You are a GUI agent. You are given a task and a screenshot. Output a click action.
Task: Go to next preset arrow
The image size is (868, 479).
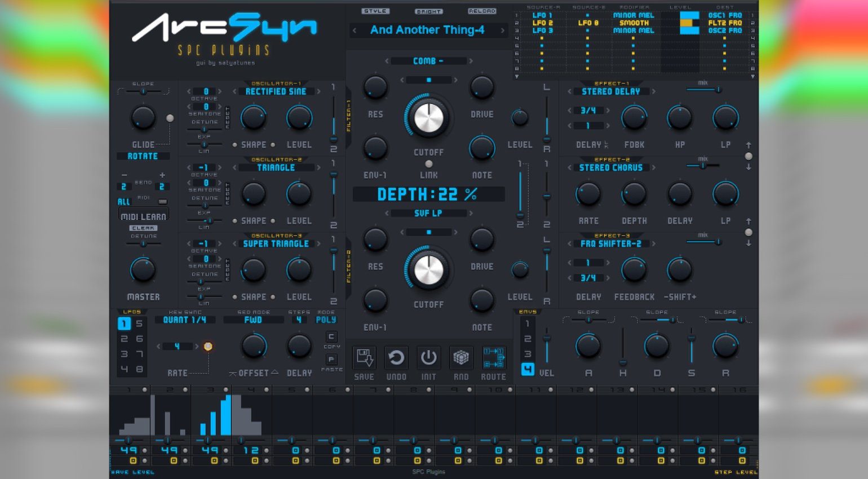pos(503,30)
